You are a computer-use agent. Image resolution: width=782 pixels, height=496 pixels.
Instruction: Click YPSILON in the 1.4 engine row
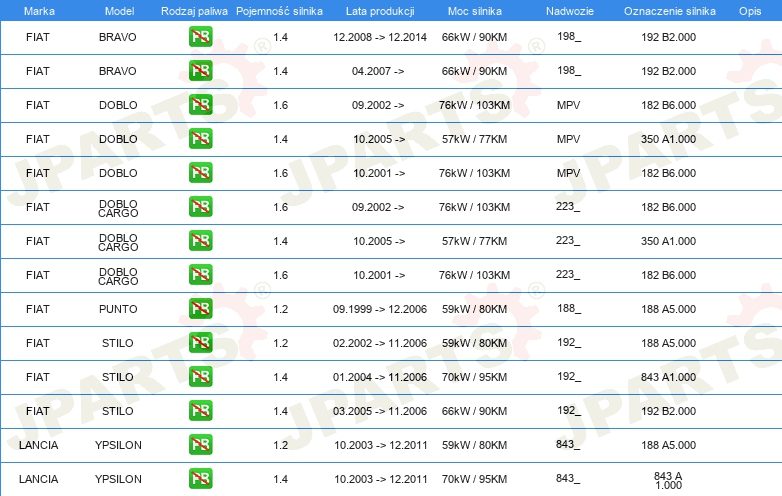(x=118, y=479)
